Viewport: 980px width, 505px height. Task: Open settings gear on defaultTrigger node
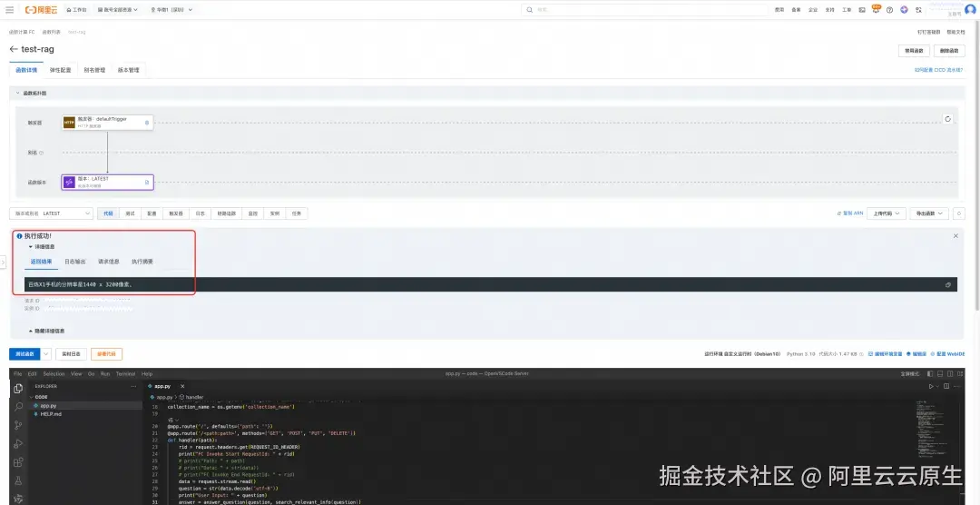click(x=147, y=123)
